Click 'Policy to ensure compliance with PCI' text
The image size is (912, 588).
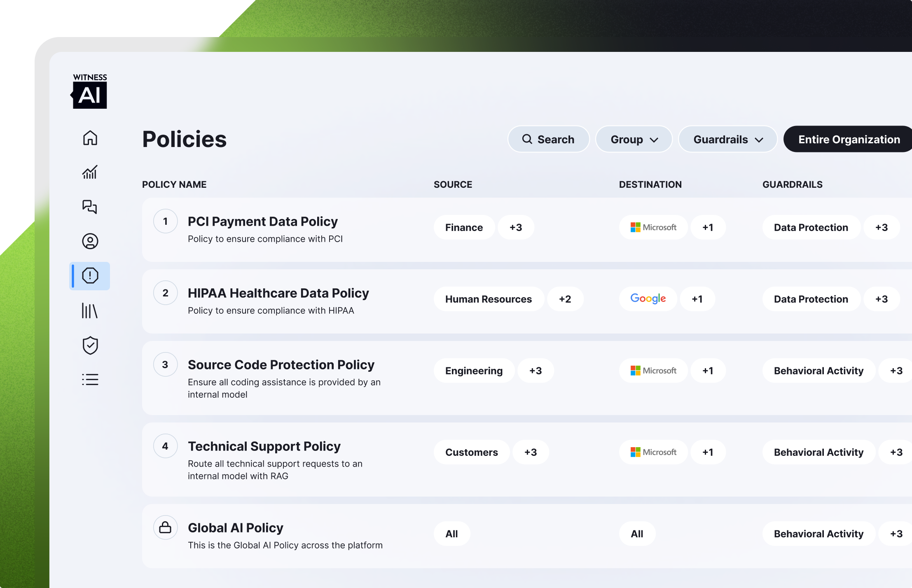pyautogui.click(x=265, y=239)
